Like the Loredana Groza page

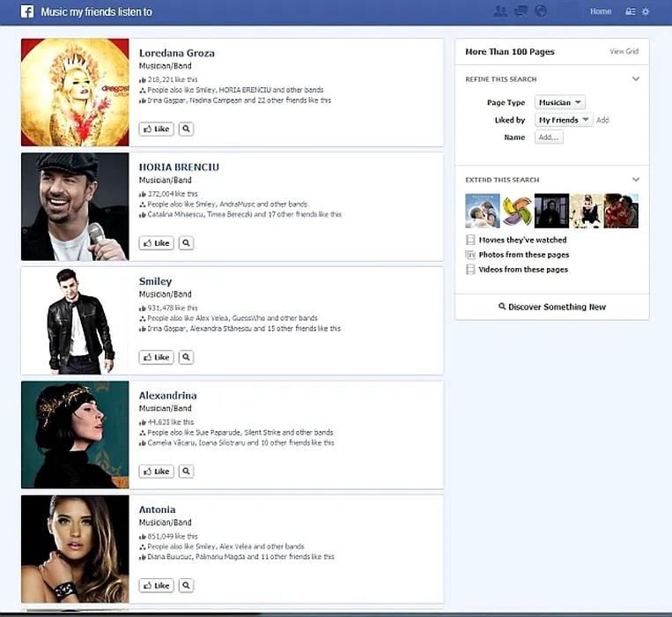[156, 129]
